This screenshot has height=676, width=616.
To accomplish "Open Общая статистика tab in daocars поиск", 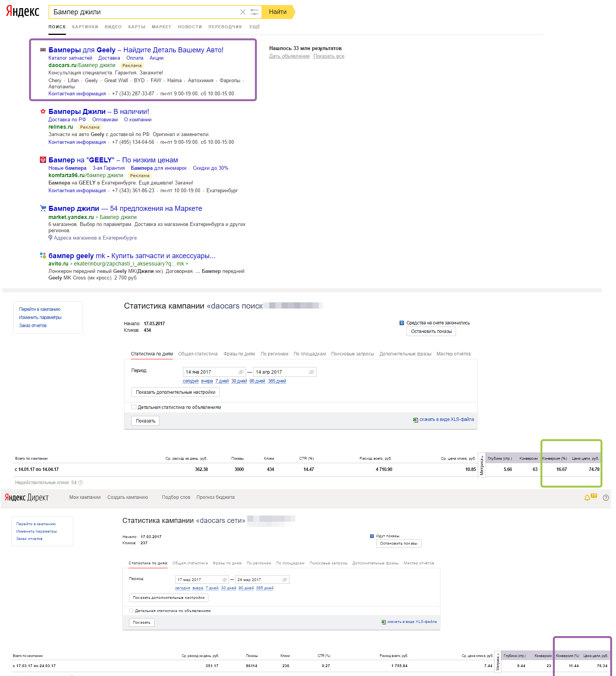I will coord(198,354).
